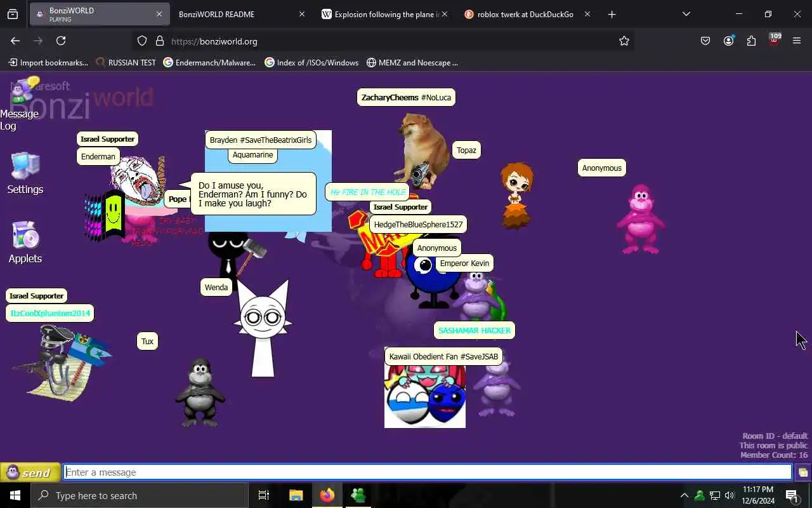Click the Enderman green smiley avatar
Viewport: 812px width, 508px height.
coord(113,216)
